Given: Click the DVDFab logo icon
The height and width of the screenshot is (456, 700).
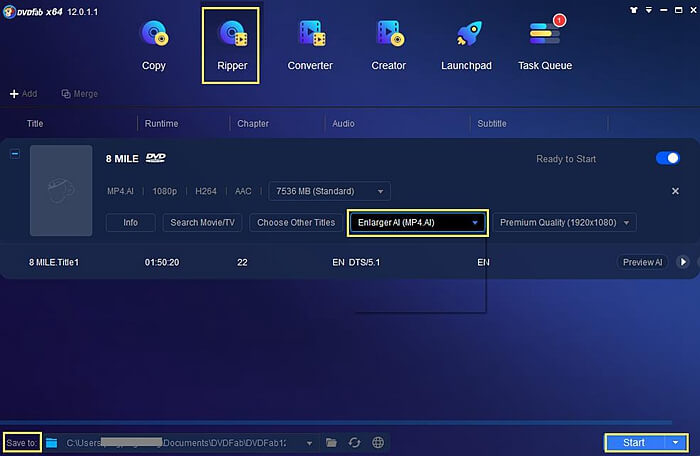Looking at the screenshot, I should [x=8, y=12].
